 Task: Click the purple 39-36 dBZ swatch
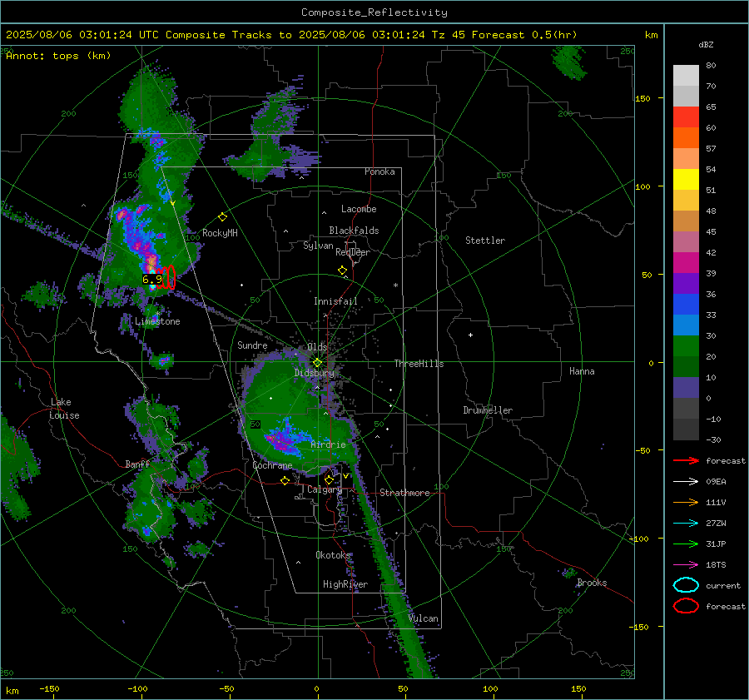coord(686,284)
